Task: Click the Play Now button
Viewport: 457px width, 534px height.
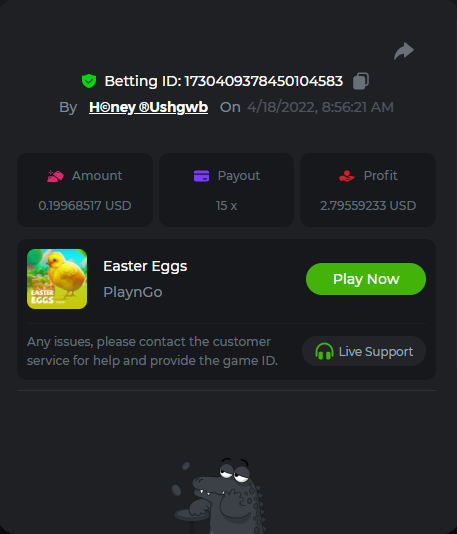Action: tap(366, 279)
